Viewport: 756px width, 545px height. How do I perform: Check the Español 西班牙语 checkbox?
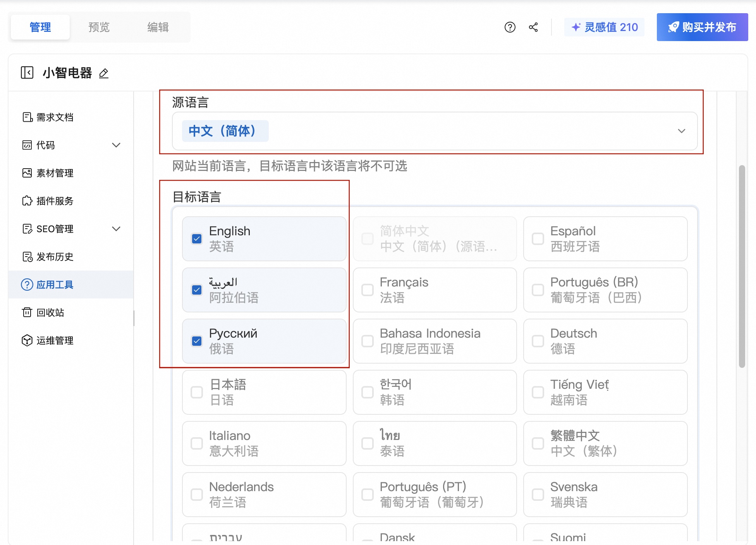[538, 239]
